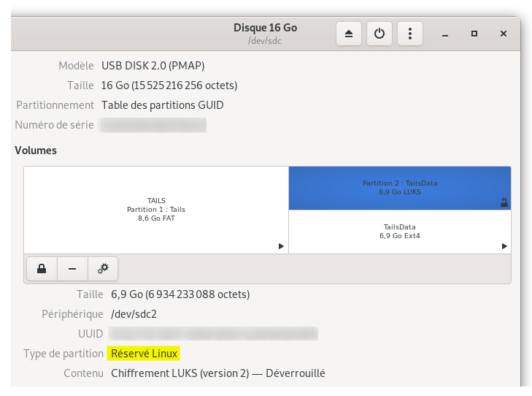Click the blurred UUID value
The height and width of the screenshot is (396, 532).
point(213,333)
